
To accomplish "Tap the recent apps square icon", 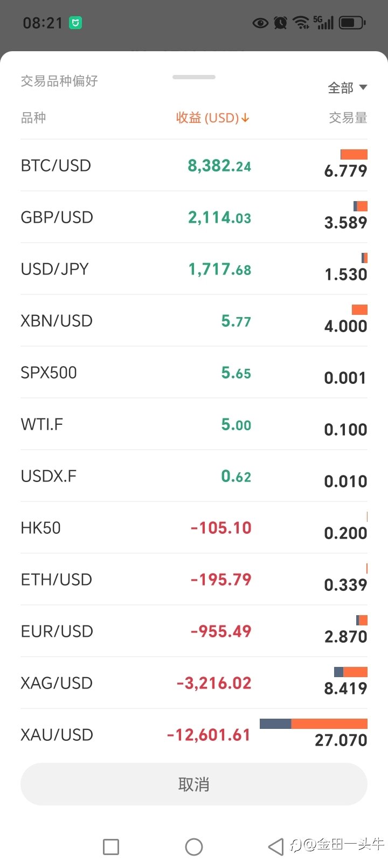I will (111, 847).
